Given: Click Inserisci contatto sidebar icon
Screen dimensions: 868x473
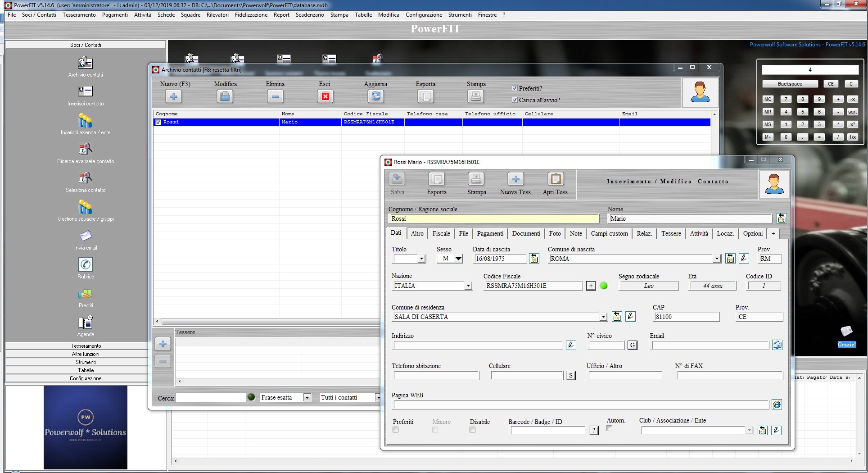Looking at the screenshot, I should [x=86, y=91].
